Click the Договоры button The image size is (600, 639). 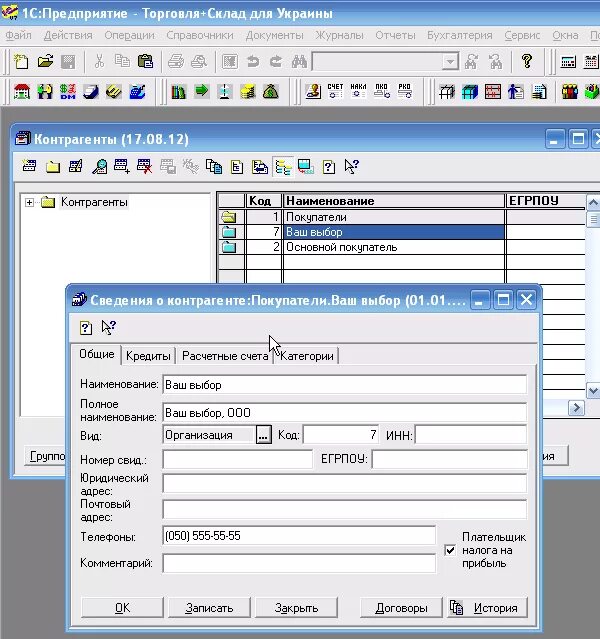coord(401,608)
